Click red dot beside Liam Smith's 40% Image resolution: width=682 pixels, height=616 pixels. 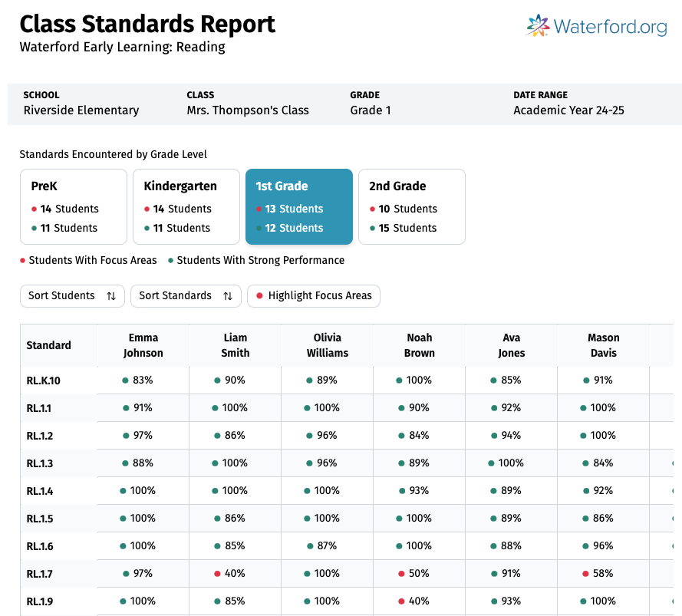[217, 574]
